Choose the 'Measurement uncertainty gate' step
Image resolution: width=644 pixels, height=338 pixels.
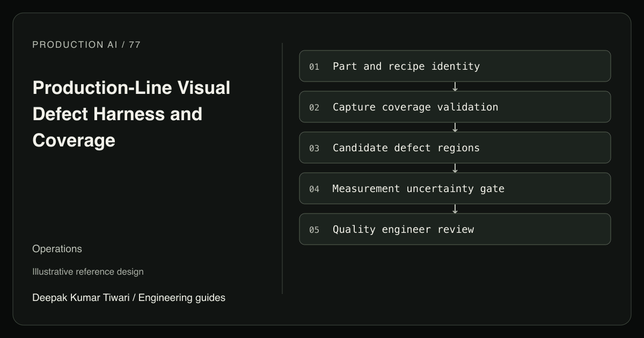coord(455,188)
